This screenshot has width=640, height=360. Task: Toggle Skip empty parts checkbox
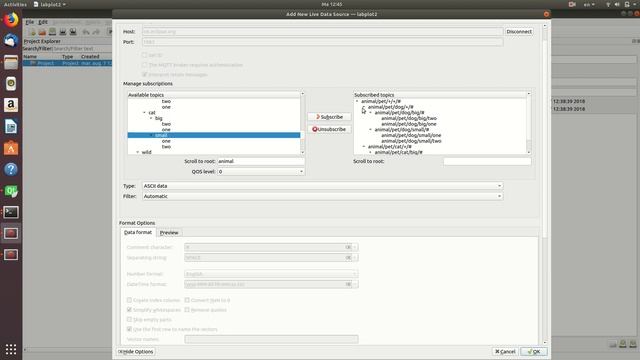point(129,320)
